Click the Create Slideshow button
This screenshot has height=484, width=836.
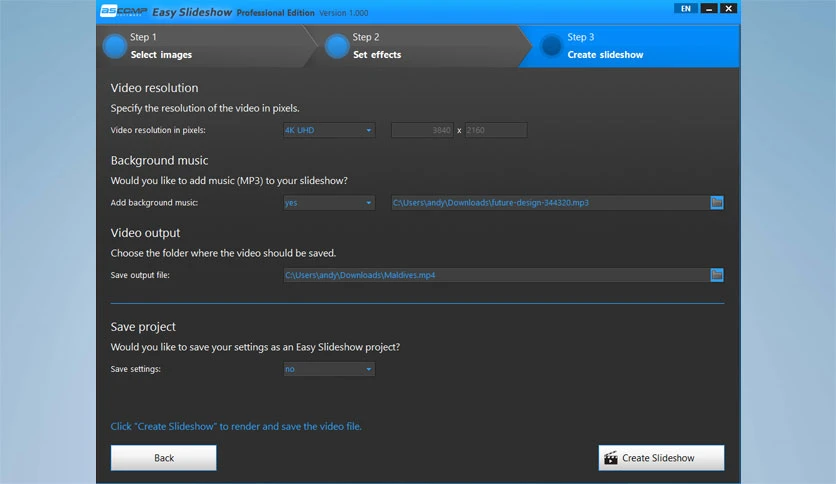[661, 458]
